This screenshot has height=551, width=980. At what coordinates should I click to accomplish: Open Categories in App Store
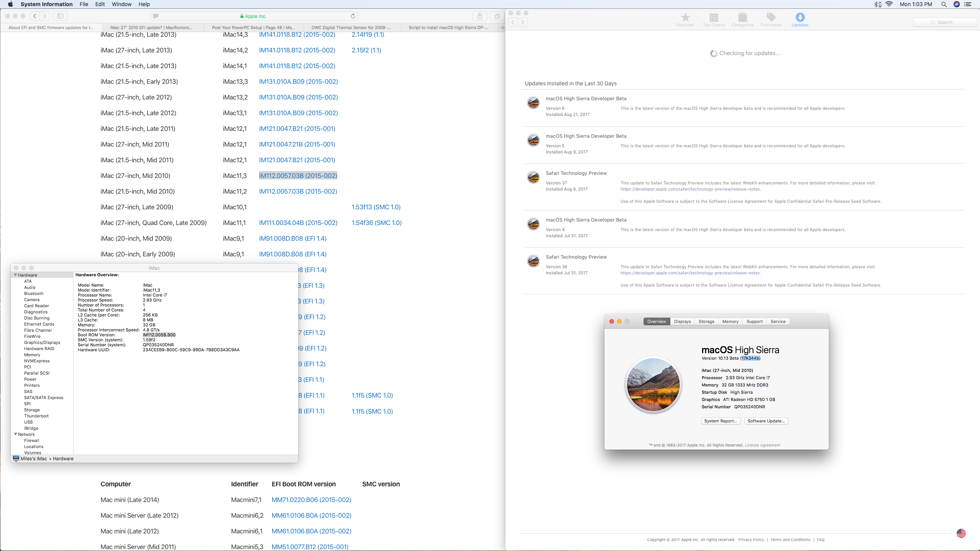742,20
